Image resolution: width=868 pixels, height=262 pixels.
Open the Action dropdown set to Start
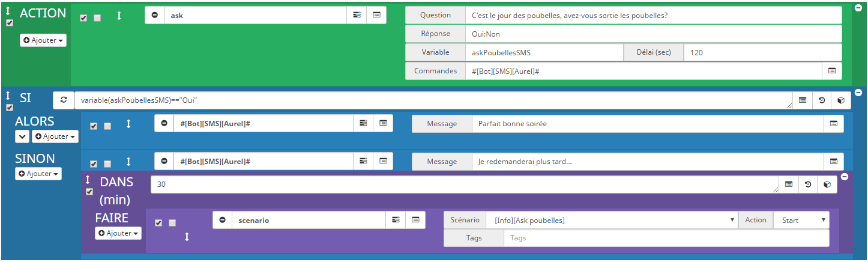(x=801, y=221)
